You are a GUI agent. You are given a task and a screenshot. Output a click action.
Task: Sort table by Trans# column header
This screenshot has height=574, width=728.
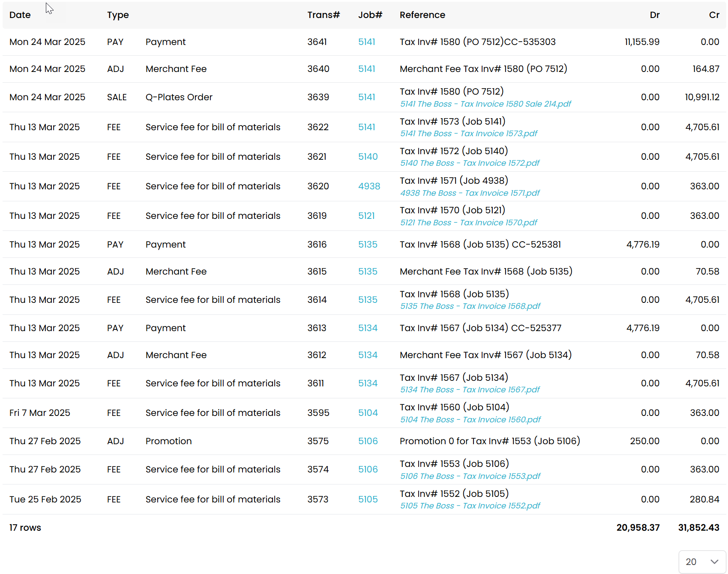coord(323,15)
